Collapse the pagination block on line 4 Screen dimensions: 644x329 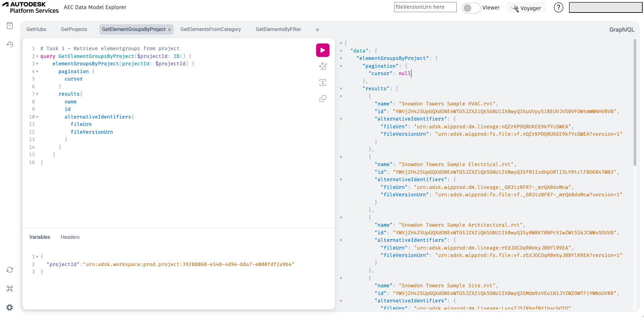[x=37, y=72]
